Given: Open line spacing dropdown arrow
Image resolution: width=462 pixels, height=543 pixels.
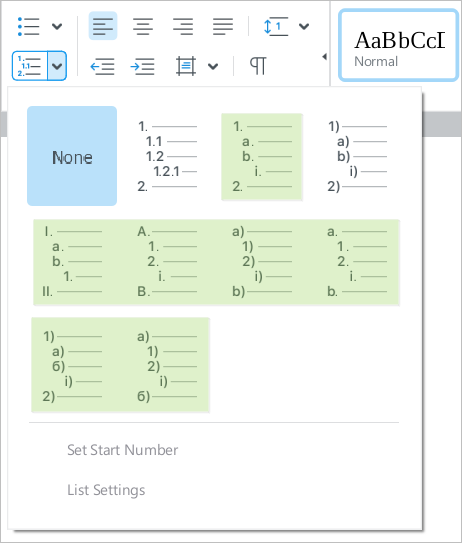Looking at the screenshot, I should [x=304, y=26].
